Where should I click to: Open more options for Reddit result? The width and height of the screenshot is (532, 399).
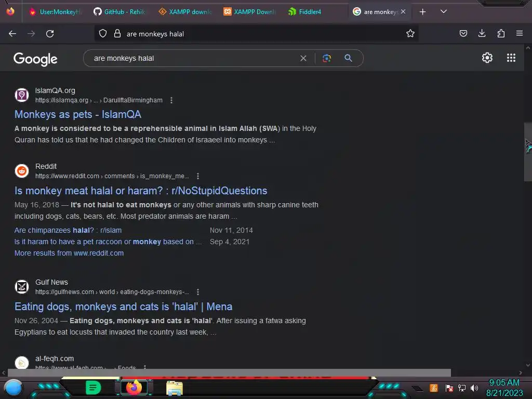tap(198, 176)
